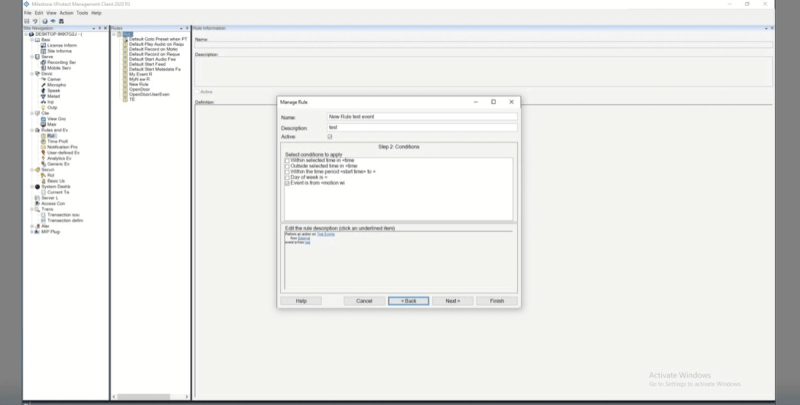Uncheck 'Event is from' condition
This screenshot has height=405, width=800.
pos(287,183)
